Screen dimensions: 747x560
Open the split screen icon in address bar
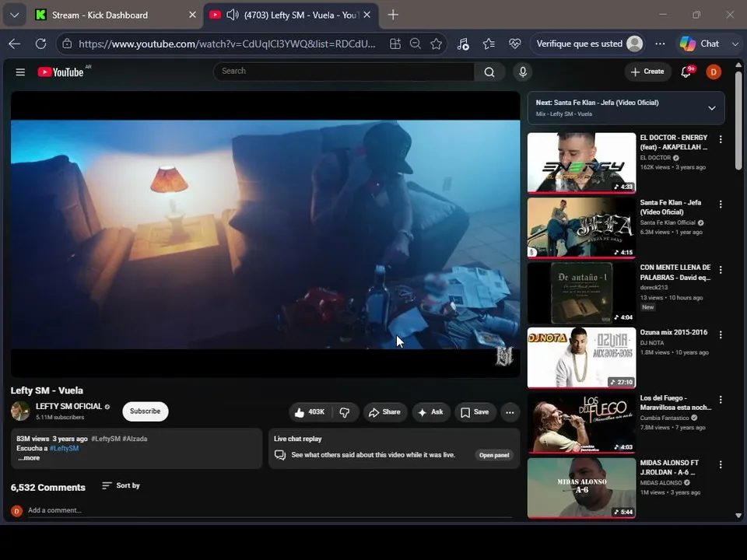click(395, 44)
